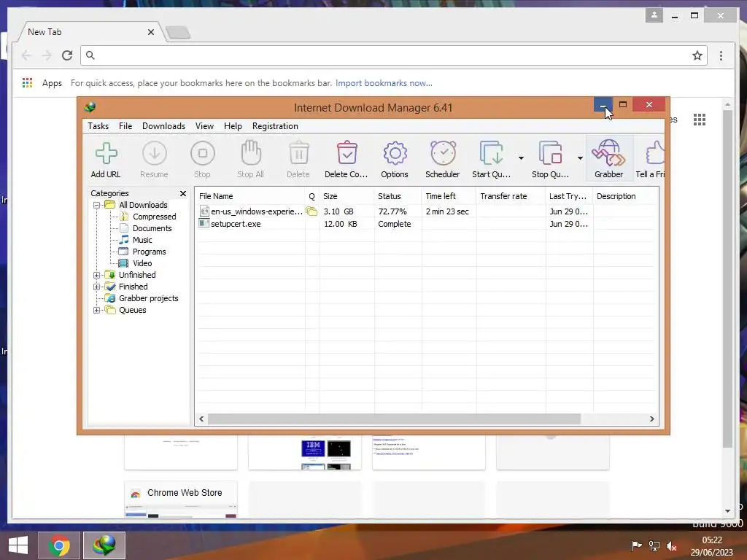Sort by the Q column header
747x560 pixels.
(312, 196)
